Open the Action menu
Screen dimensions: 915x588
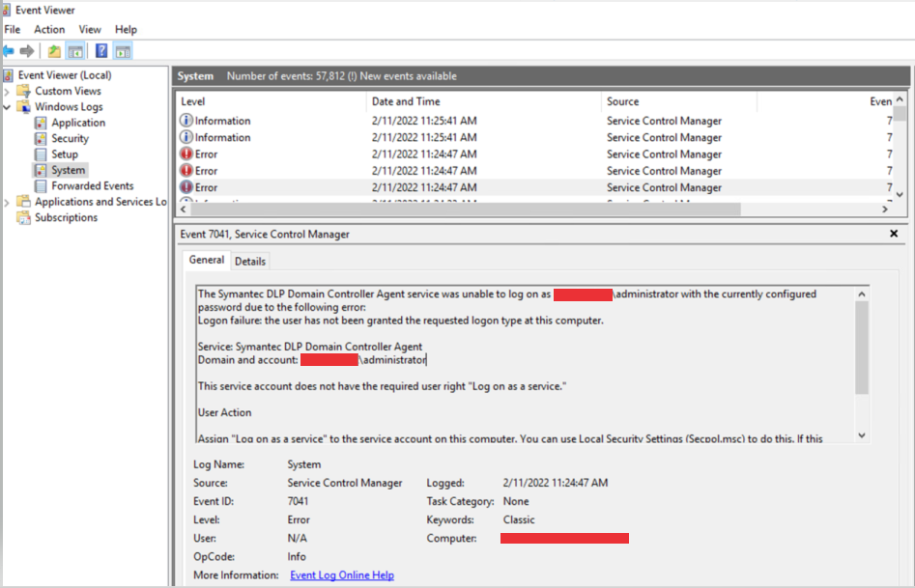49,30
